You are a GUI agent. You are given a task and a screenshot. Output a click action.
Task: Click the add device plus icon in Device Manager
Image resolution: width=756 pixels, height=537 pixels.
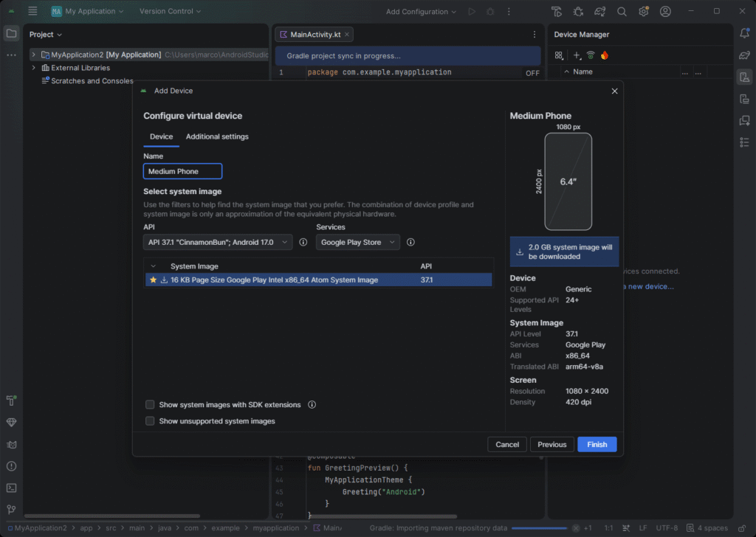pos(577,55)
